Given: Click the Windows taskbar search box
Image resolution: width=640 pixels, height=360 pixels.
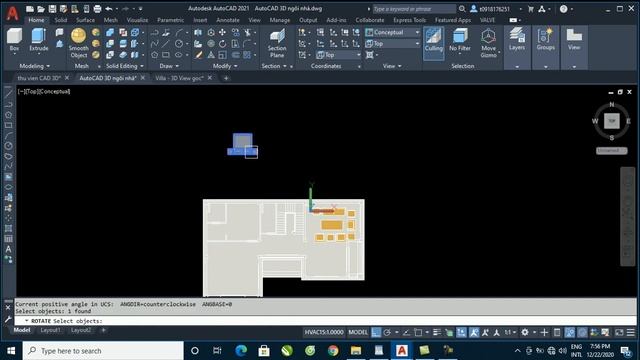Looking at the screenshot, I should [103, 351].
